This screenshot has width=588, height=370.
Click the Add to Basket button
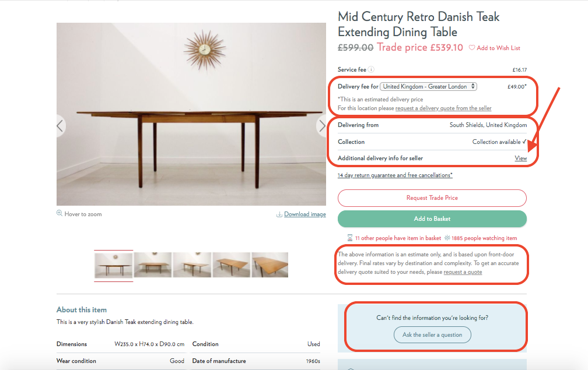[x=432, y=219]
